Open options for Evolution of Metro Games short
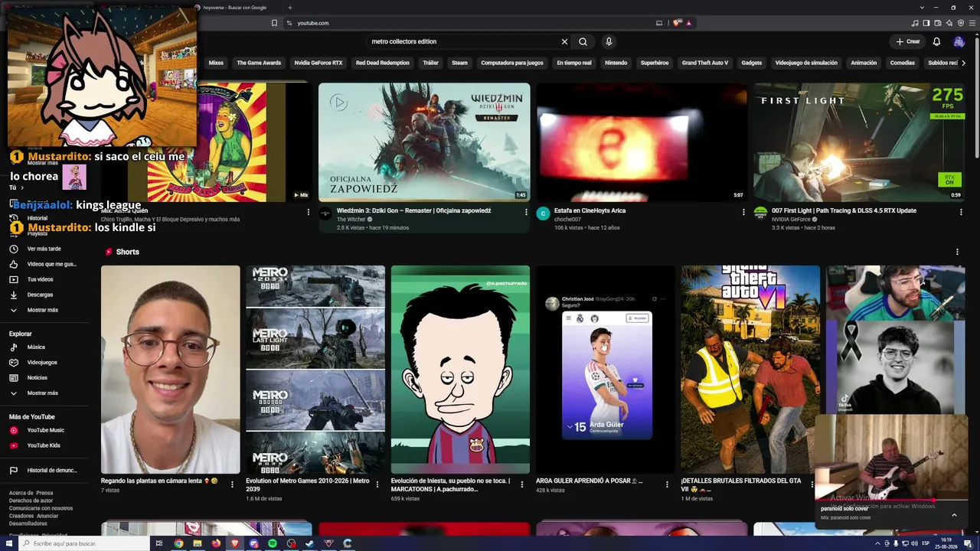The width and height of the screenshot is (980, 551). (x=377, y=484)
